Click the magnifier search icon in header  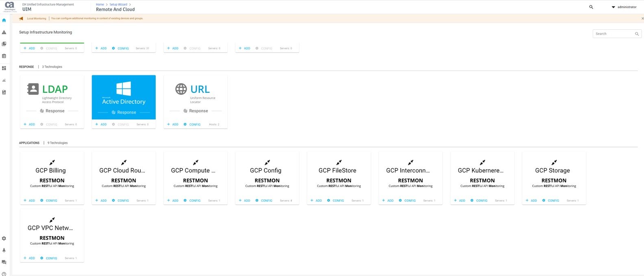pyautogui.click(x=591, y=7)
